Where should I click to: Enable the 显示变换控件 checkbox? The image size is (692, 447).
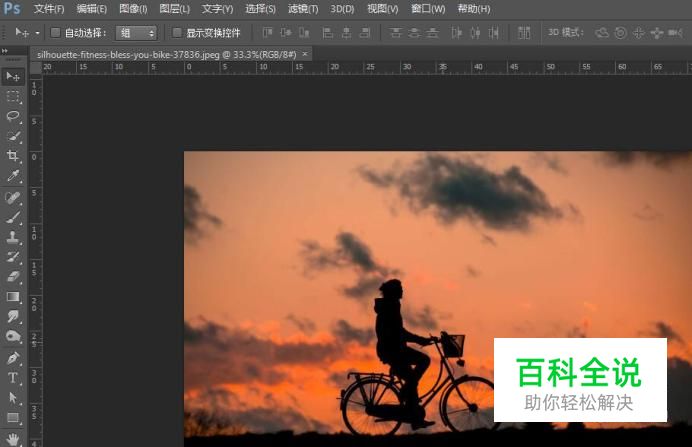177,32
